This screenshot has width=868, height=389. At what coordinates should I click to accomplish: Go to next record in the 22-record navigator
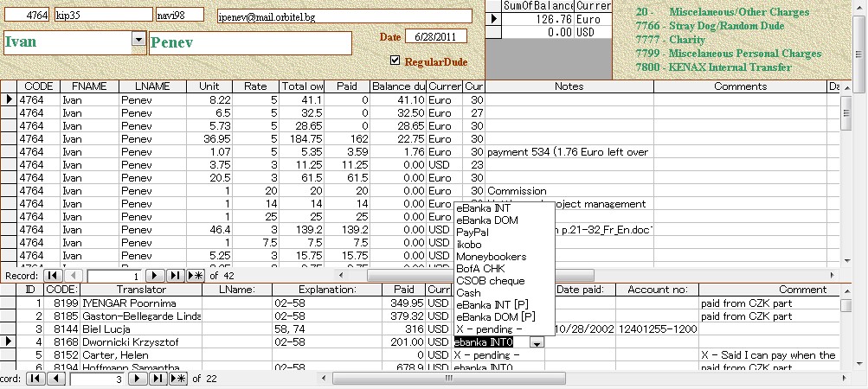coord(138,379)
